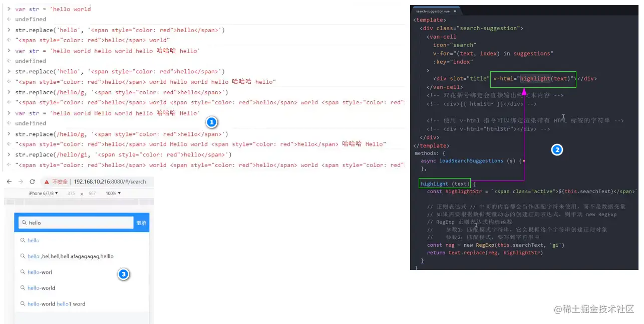Click comment line '// RegExp 正则表达式构造函数'
This screenshot has height=324, width=644.
pyautogui.click(x=469, y=222)
